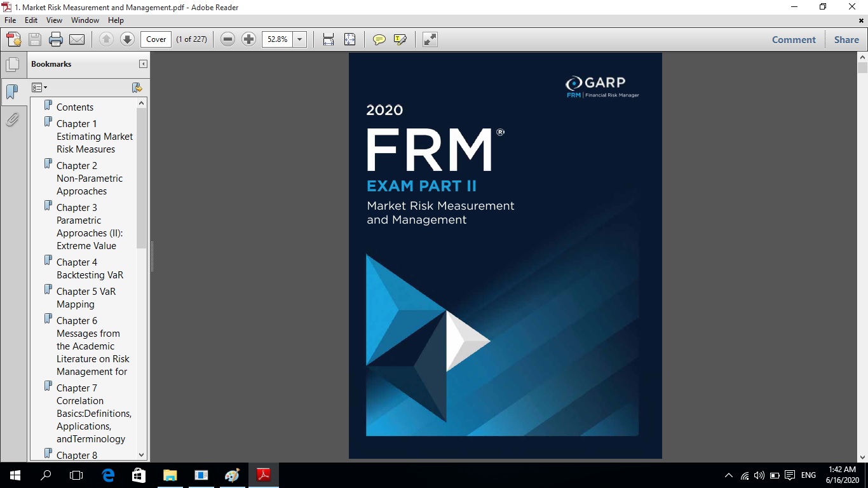
Task: Click bookmarks list scroll up arrow
Action: 142,103
